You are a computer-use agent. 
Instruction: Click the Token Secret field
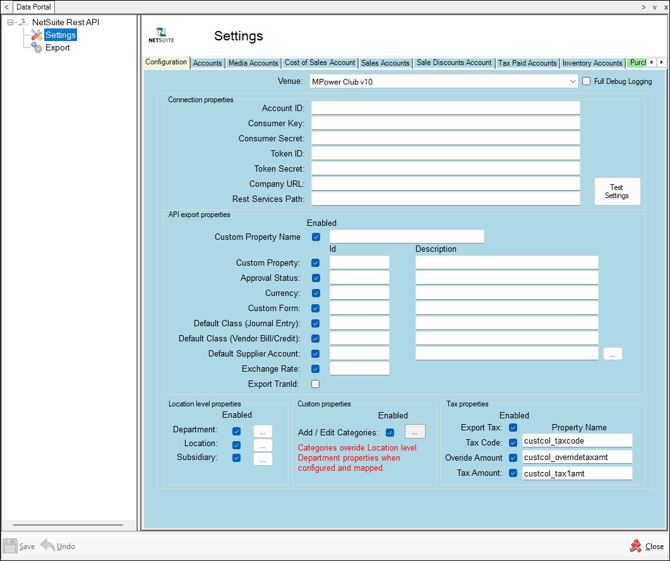tap(445, 169)
